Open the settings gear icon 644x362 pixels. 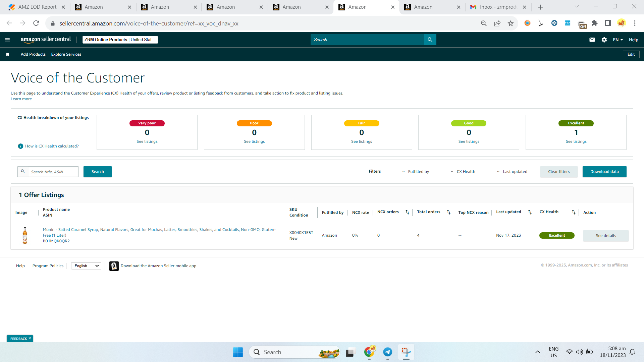click(x=604, y=40)
